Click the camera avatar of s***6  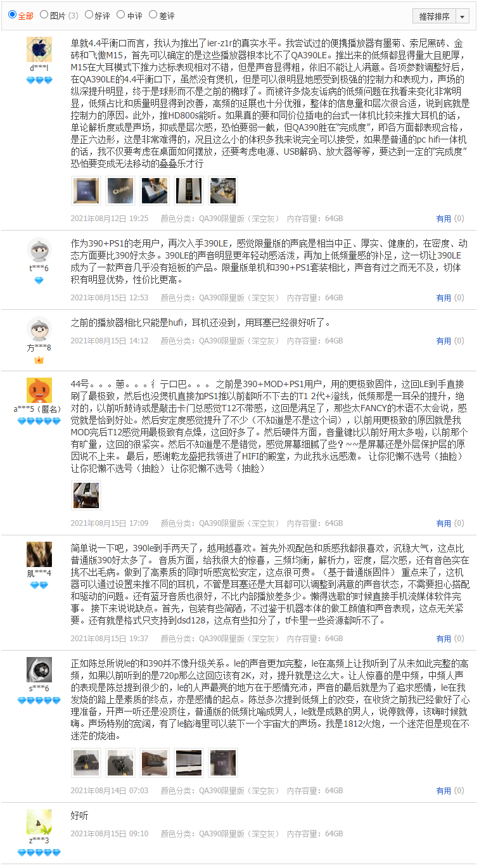[39, 670]
